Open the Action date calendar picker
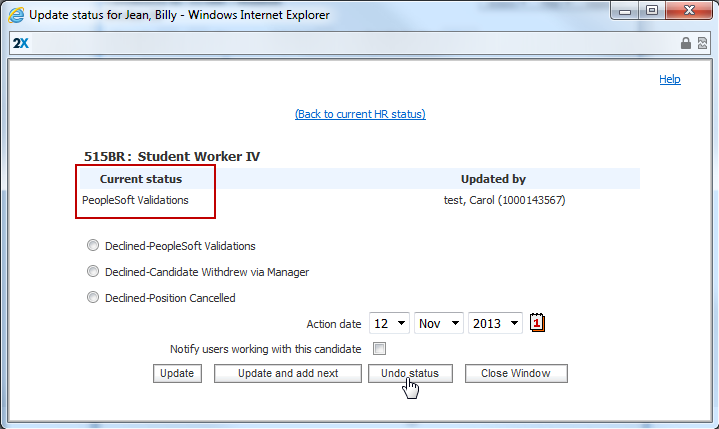 [537, 323]
